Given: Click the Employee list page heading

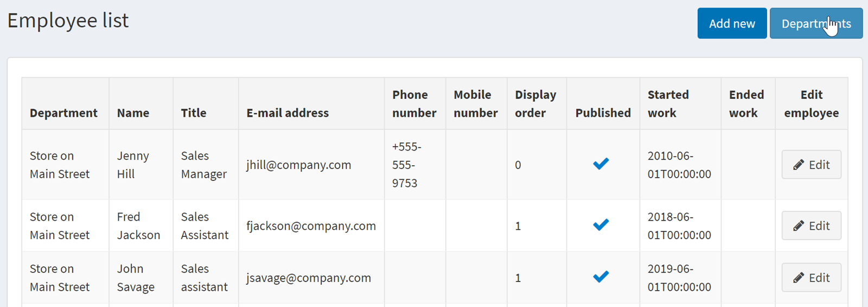Looking at the screenshot, I should coord(68,21).
